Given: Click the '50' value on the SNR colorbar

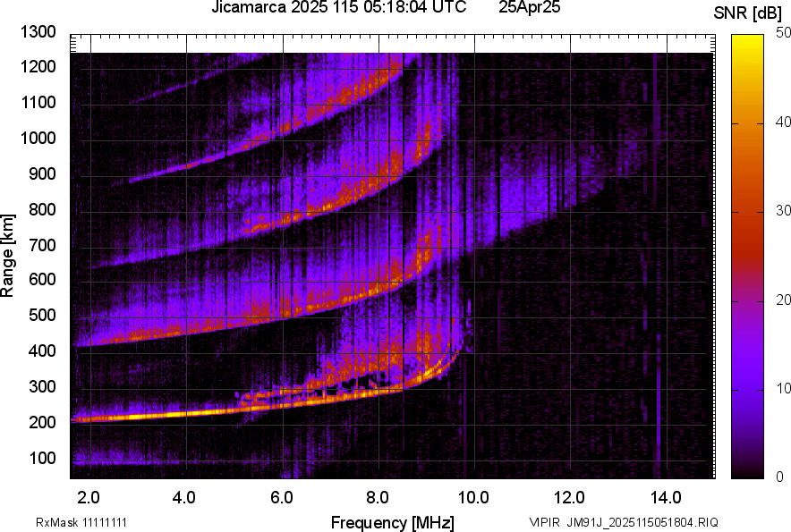Looking at the screenshot, I should pyautogui.click(x=783, y=32).
